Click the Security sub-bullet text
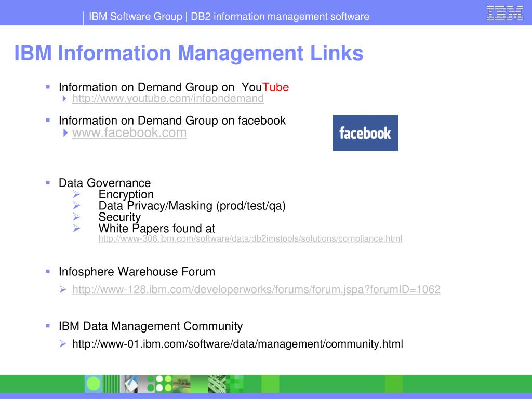Viewport: 532px width, 399px height. (x=119, y=217)
